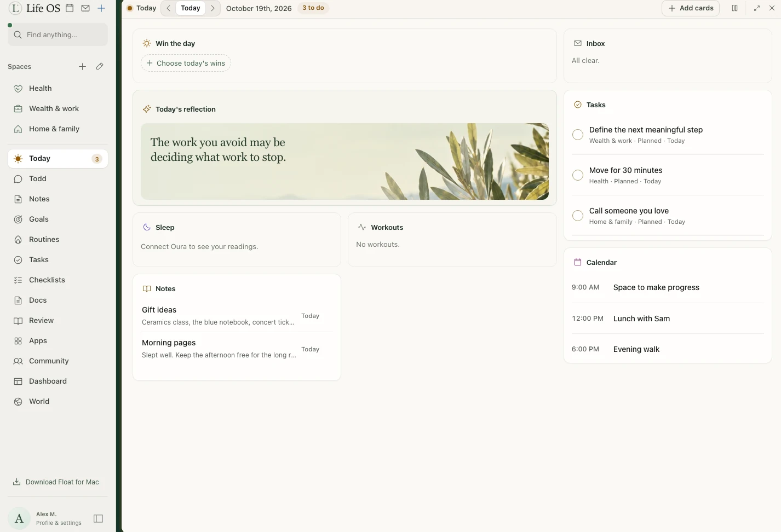Go to Goals page

click(58, 219)
